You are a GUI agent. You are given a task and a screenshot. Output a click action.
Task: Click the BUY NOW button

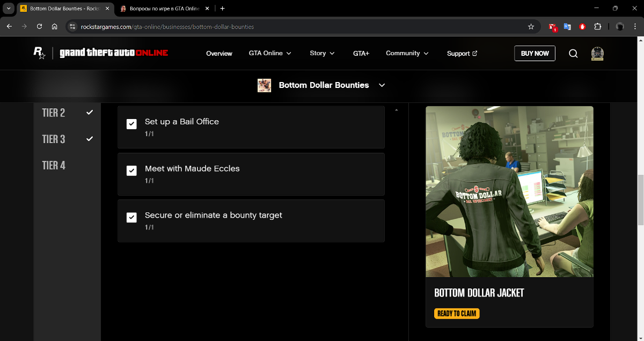535,53
